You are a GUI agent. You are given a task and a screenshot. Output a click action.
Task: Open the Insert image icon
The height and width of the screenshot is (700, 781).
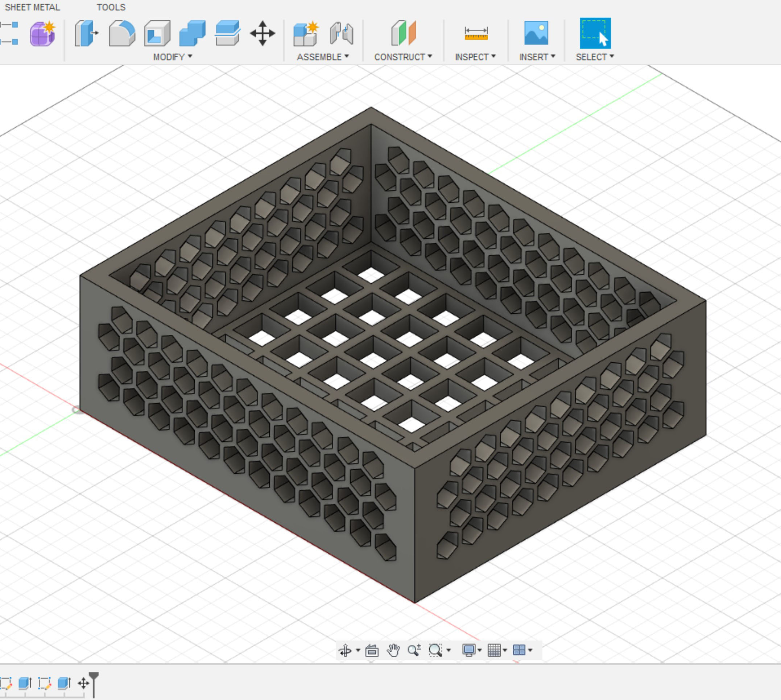click(x=536, y=33)
